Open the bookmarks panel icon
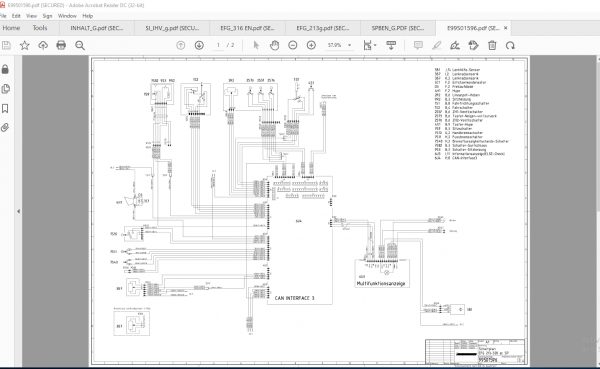 point(5,108)
